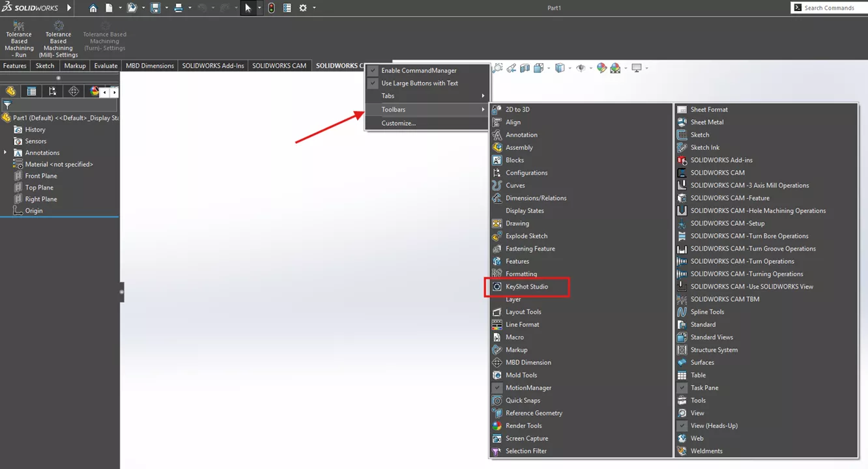Open dropdown arrow next to Save icon
The image size is (868, 469).
tap(167, 8)
